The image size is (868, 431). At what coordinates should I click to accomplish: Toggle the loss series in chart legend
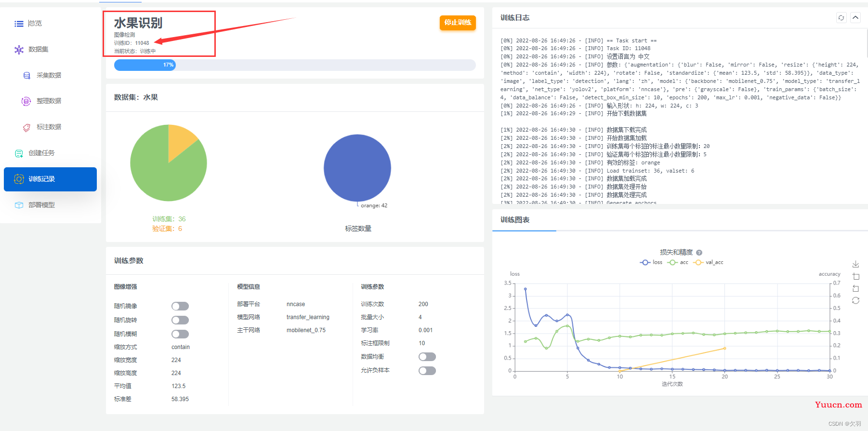coord(651,262)
